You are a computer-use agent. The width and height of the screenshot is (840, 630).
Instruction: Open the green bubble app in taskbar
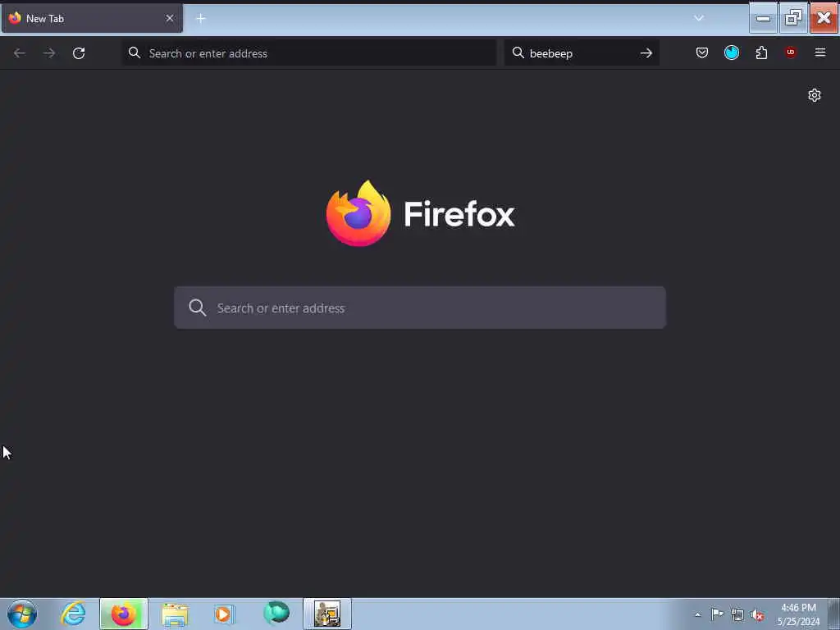[276, 613]
